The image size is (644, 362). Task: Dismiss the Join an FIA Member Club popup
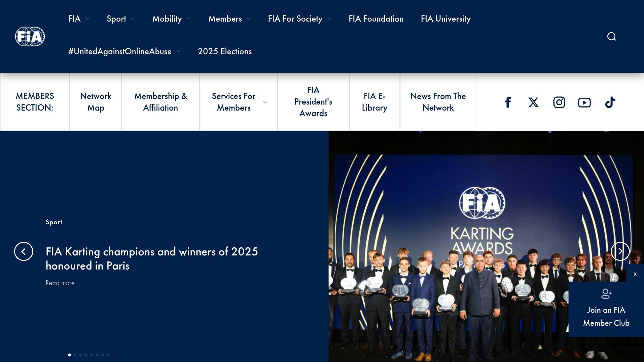(635, 274)
